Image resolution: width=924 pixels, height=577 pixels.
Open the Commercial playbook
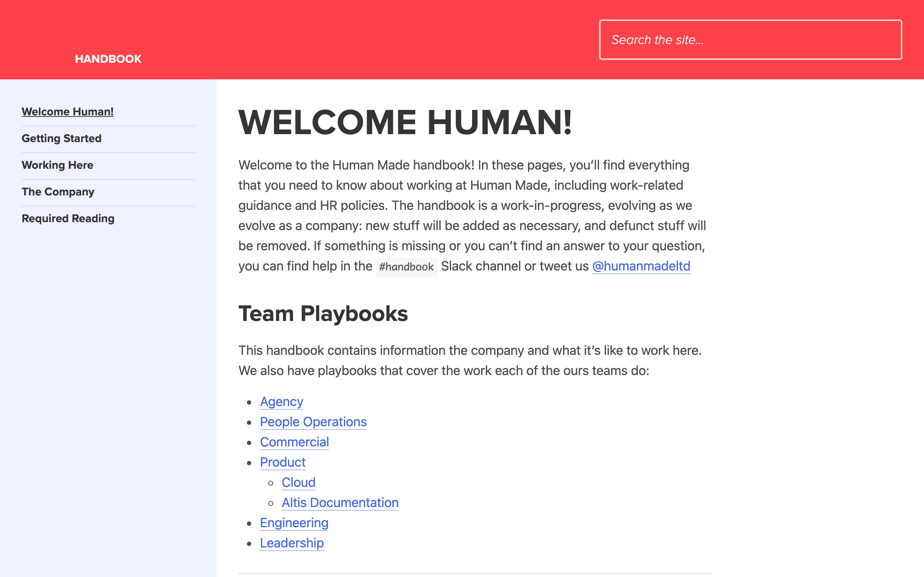tap(294, 442)
